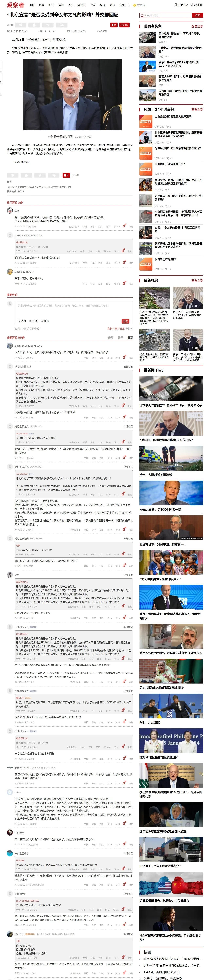Screen dimensions: 210x980
Task: Open 上市企业减持套现是大逆不道吗 in 风闻 list
Action: point(173,117)
